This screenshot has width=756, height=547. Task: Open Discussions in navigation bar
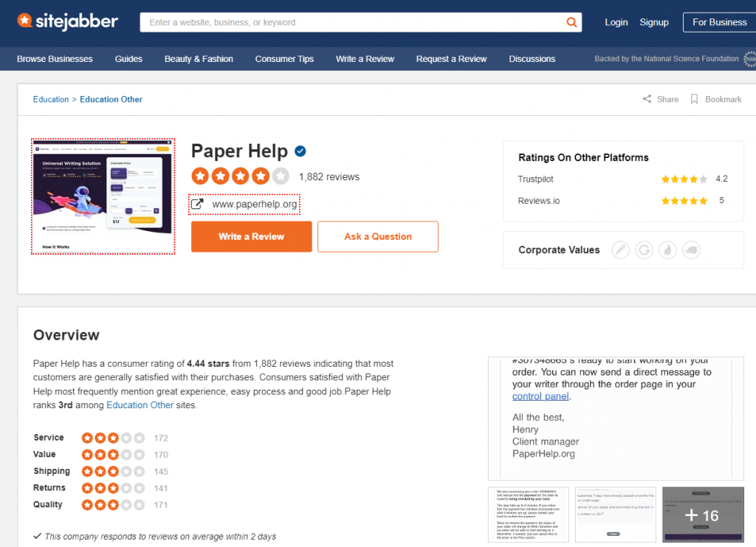tap(532, 59)
